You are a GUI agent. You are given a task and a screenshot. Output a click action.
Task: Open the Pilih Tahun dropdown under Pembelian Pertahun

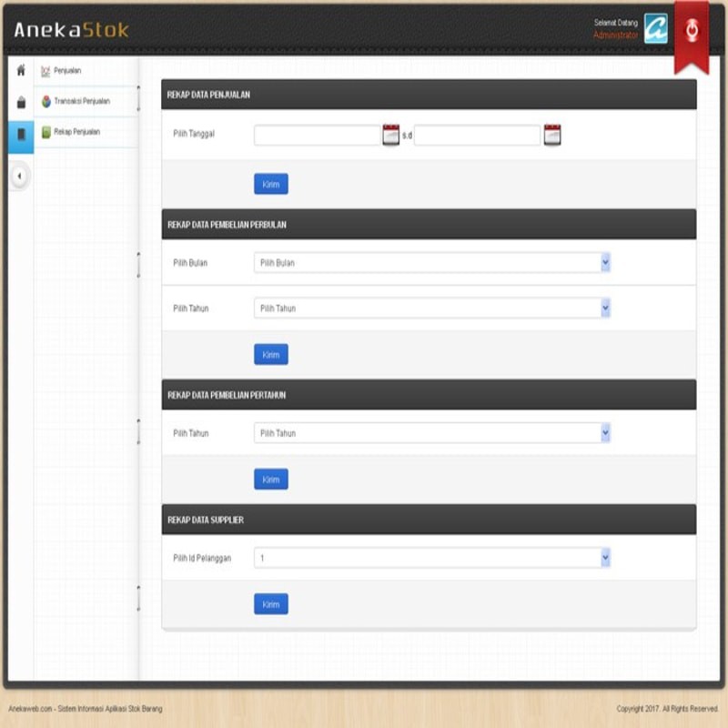point(432,433)
